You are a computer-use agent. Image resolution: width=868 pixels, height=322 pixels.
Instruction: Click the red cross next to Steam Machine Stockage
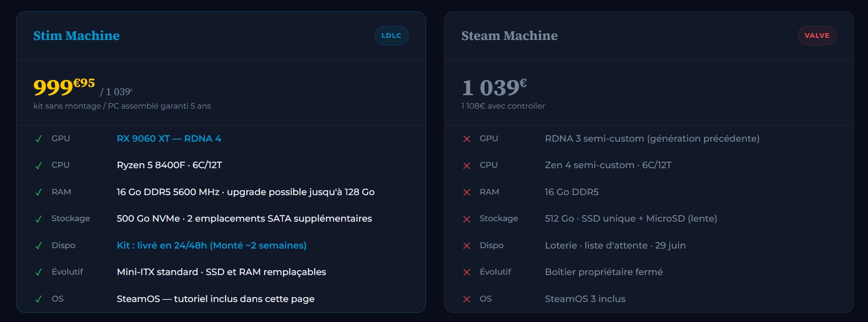466,219
